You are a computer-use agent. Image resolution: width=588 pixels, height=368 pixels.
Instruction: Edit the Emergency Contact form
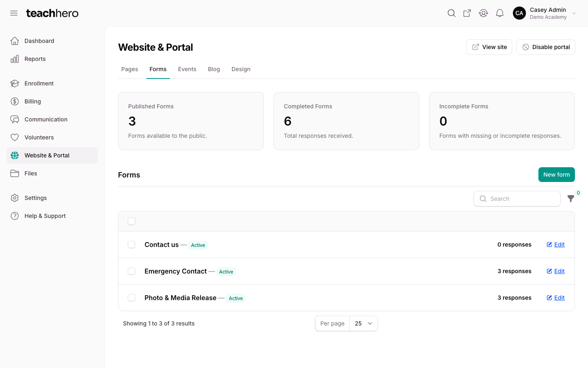pyautogui.click(x=556, y=271)
